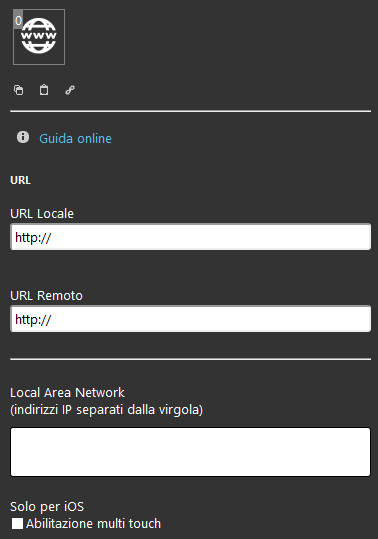The image size is (378, 539).
Task: Click the URL section heading
Action: click(x=20, y=180)
